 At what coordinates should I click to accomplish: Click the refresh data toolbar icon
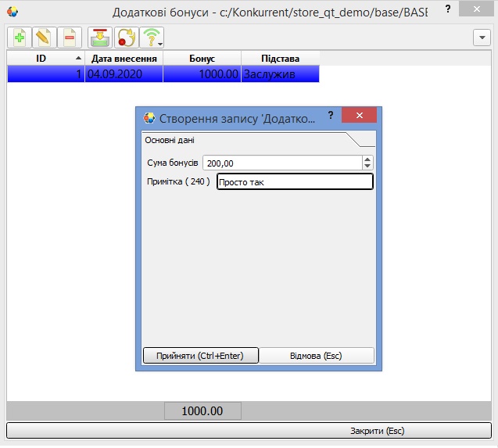click(x=126, y=37)
